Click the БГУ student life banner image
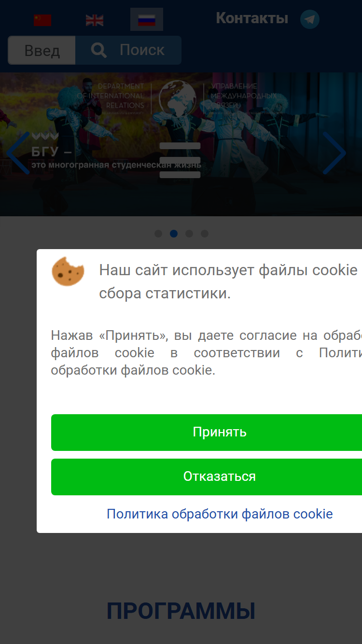The width and height of the screenshot is (362, 644). tap(181, 144)
